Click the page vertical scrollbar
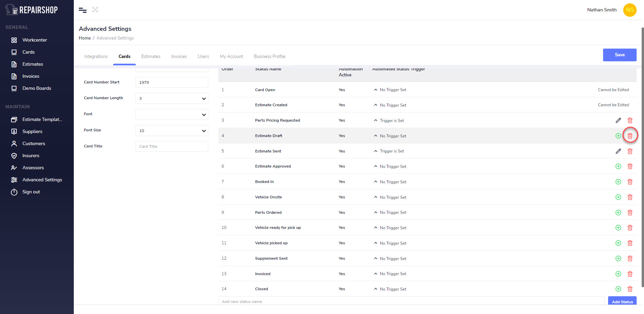The height and width of the screenshot is (314, 644). click(x=642, y=157)
